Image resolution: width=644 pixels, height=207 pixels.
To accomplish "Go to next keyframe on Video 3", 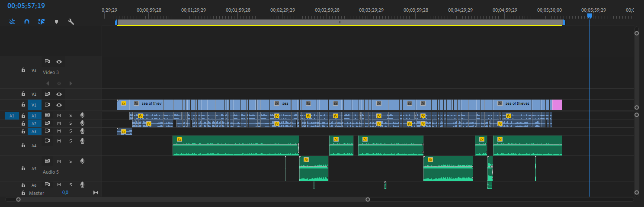I will [x=70, y=83].
